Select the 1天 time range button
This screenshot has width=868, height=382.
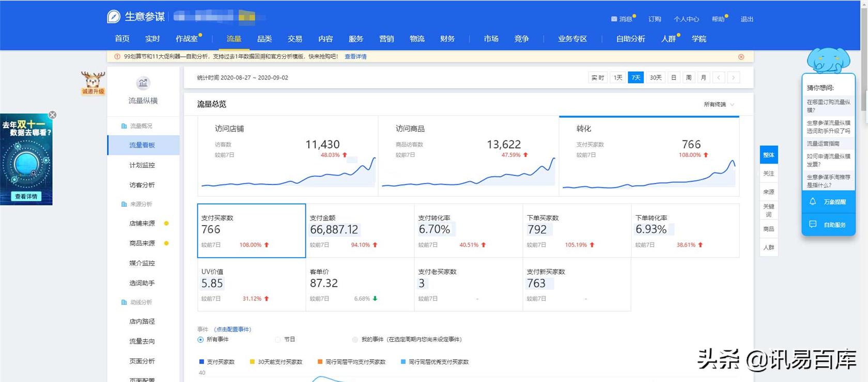point(618,77)
